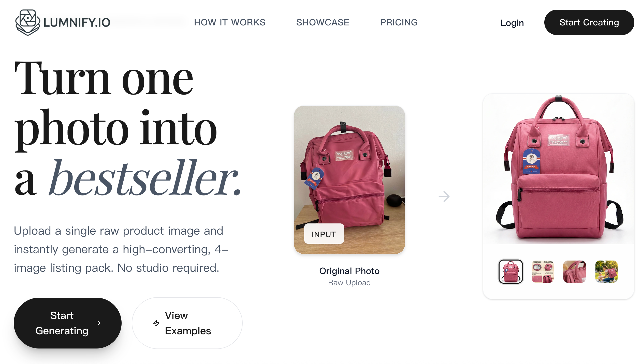Open the How It Works section
The height and width of the screenshot is (364, 642).
230,22
